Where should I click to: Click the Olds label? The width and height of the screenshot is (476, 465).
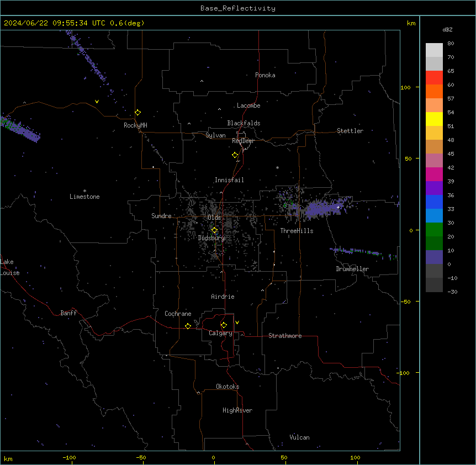214,218
